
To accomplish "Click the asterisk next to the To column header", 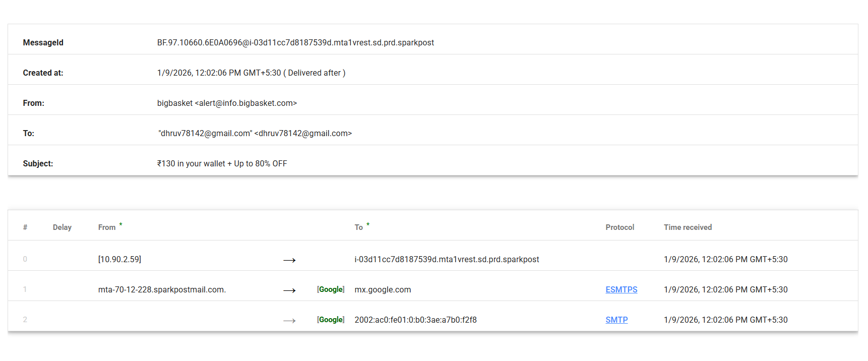I will tap(368, 225).
